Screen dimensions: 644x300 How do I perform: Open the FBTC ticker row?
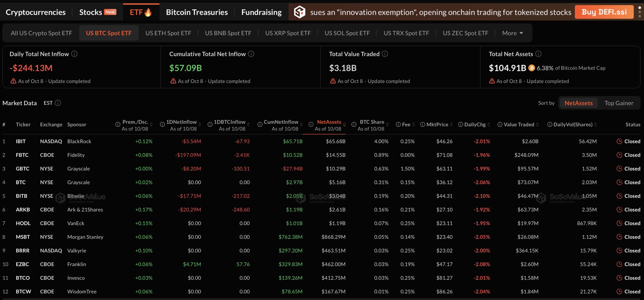point(321,155)
